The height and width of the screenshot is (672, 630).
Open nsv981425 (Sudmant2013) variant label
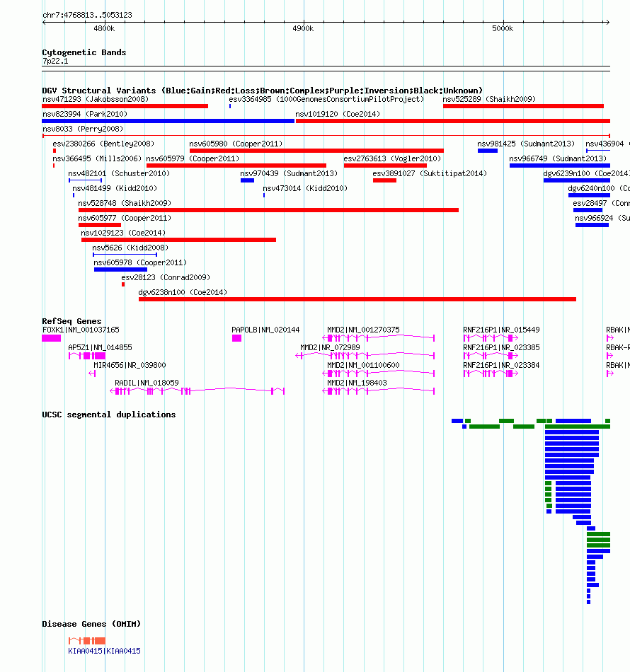point(526,144)
